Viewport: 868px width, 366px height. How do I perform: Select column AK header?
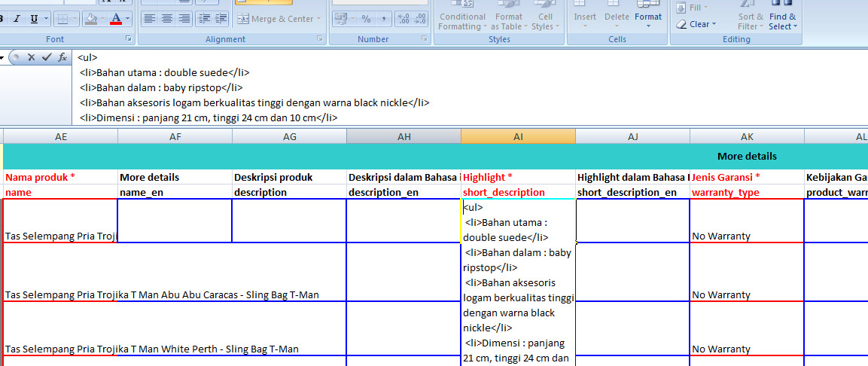[x=747, y=137]
